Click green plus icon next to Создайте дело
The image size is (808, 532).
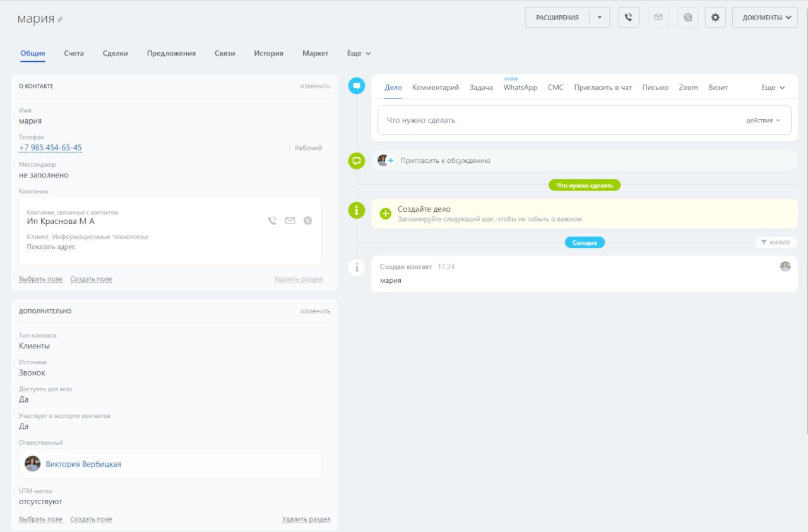[386, 214]
